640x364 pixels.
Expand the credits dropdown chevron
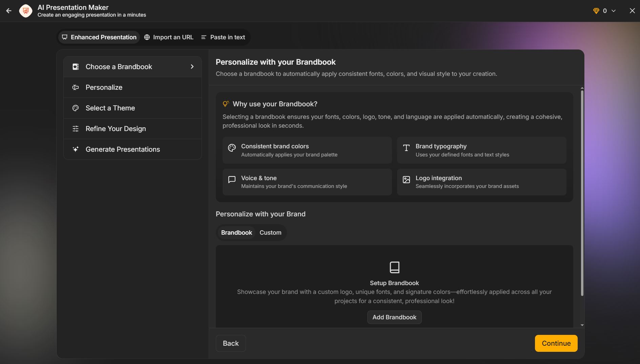pyautogui.click(x=613, y=11)
